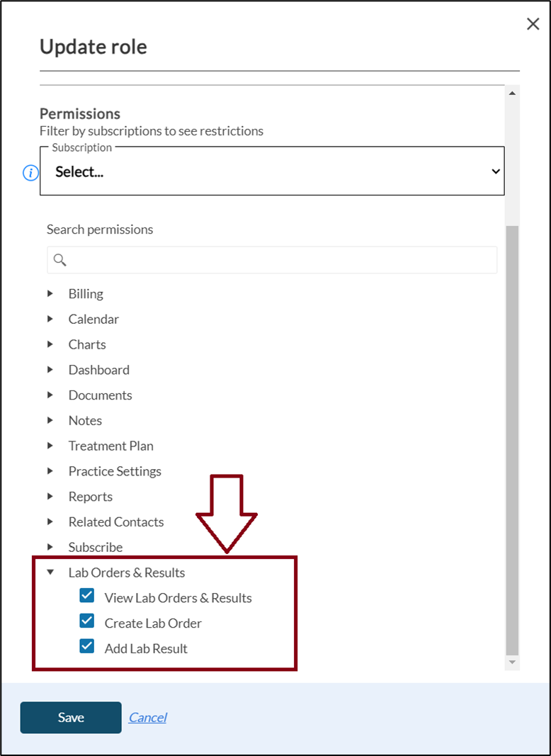Close the Update role dialog
The image size is (551, 756).
pos(533,24)
